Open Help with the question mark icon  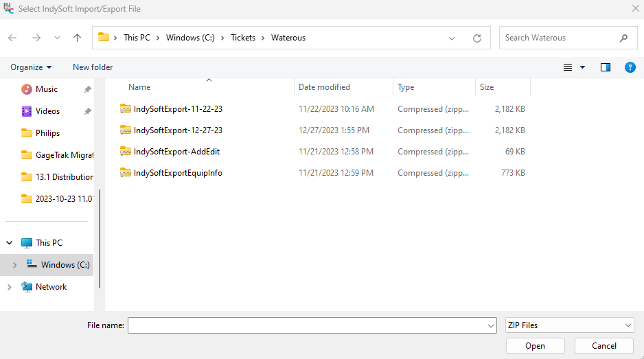(630, 67)
